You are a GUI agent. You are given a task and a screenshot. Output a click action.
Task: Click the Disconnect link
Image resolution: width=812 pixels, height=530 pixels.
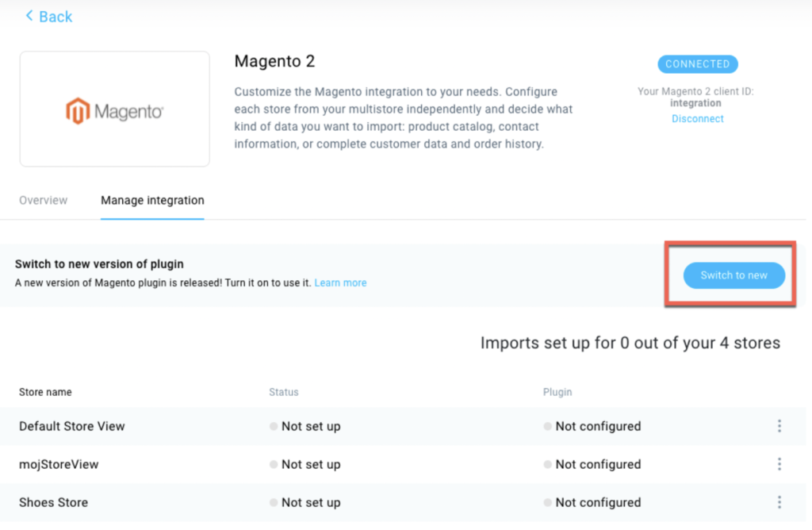tap(697, 119)
